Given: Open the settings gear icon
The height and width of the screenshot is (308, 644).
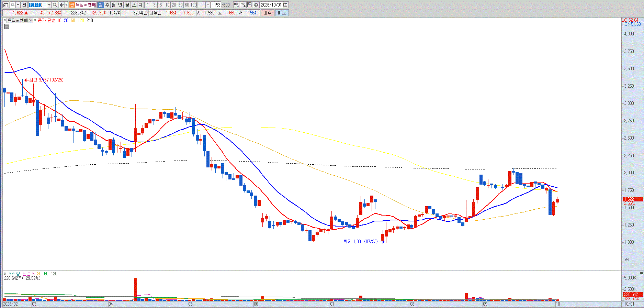Looking at the screenshot, I should point(256,5).
